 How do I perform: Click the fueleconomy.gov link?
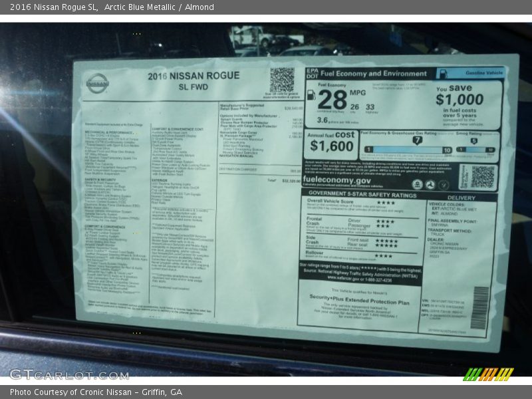(x=337, y=180)
